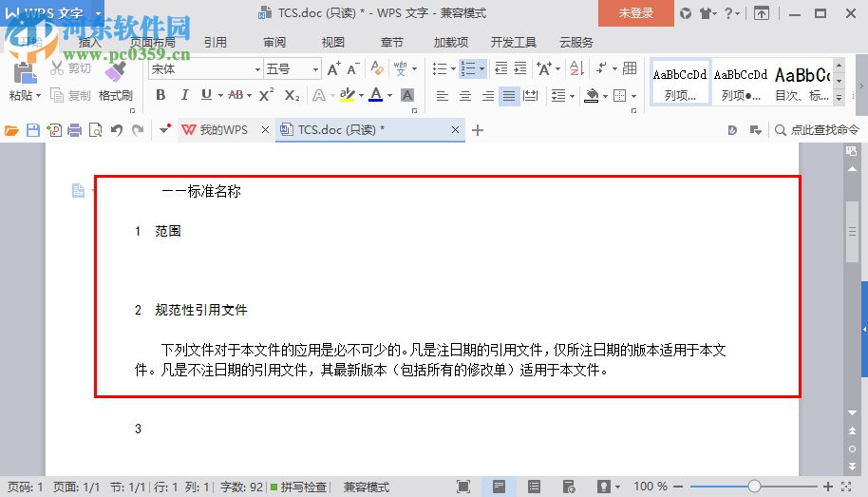Click the Sort A-Z icon
The image size is (868, 497).
(576, 68)
